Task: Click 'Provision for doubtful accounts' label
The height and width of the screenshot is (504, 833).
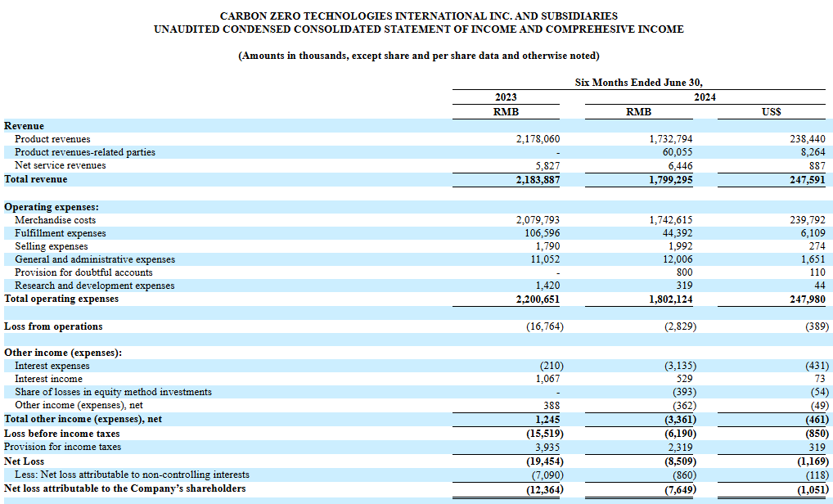Action: click(83, 272)
